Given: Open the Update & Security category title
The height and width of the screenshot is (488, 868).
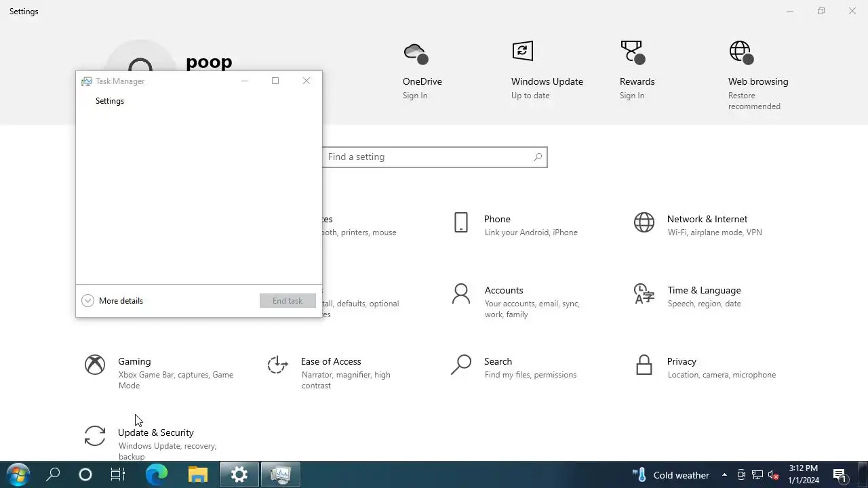Looking at the screenshot, I should pyautogui.click(x=156, y=432).
